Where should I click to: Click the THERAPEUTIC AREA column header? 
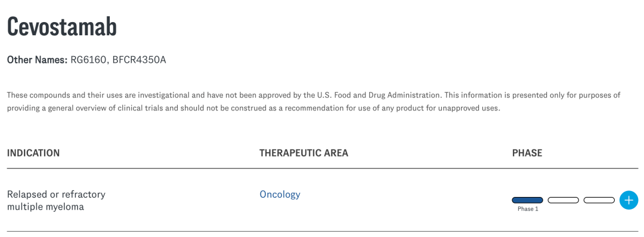coord(304,153)
